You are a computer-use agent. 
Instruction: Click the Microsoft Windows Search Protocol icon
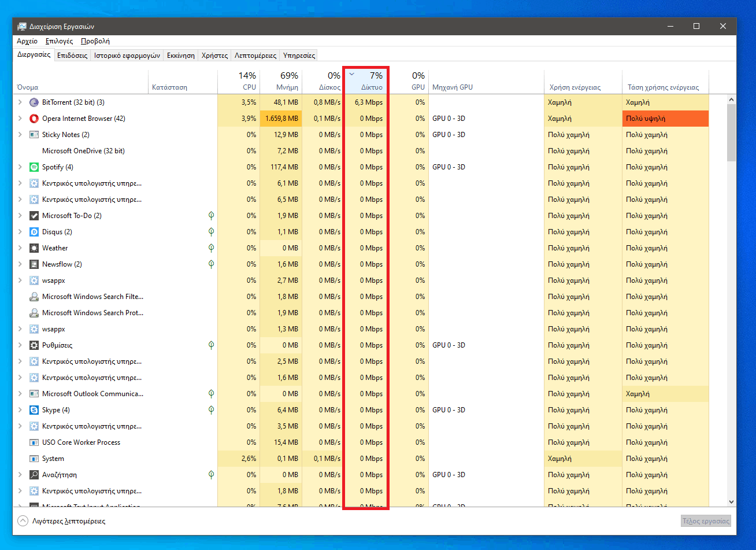coord(34,313)
